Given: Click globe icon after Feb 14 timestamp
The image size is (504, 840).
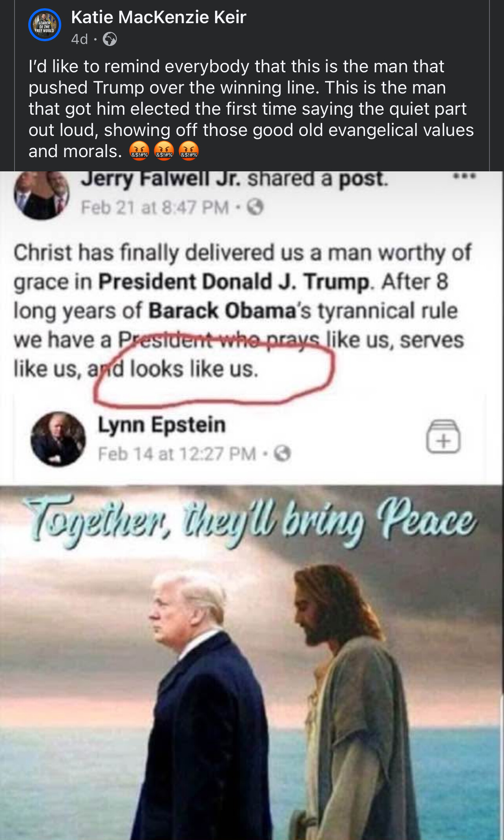Looking at the screenshot, I should (283, 454).
